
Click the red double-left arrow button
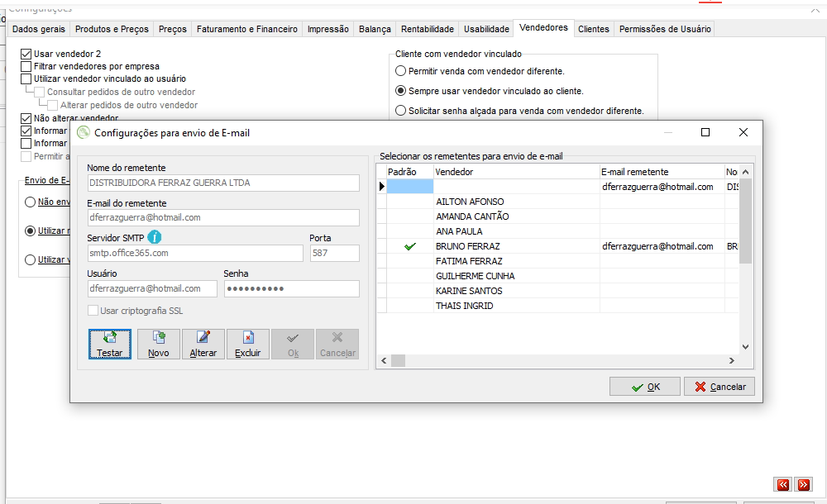pyautogui.click(x=783, y=484)
